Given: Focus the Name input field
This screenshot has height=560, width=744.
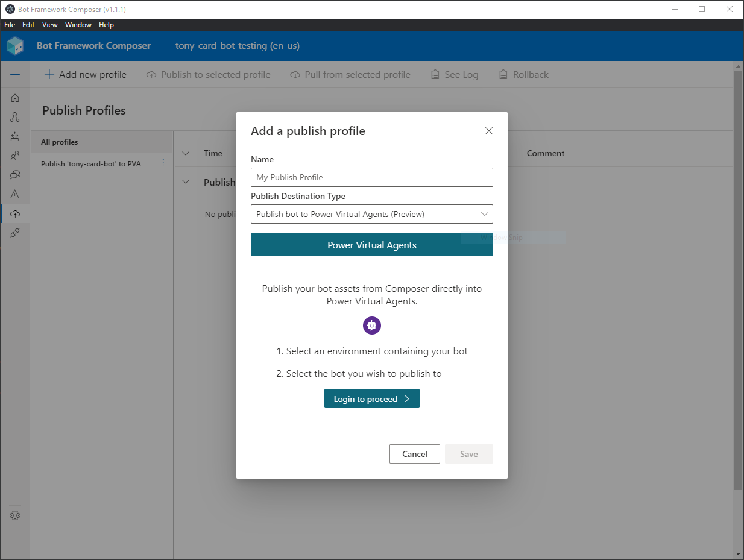Looking at the screenshot, I should point(372,177).
